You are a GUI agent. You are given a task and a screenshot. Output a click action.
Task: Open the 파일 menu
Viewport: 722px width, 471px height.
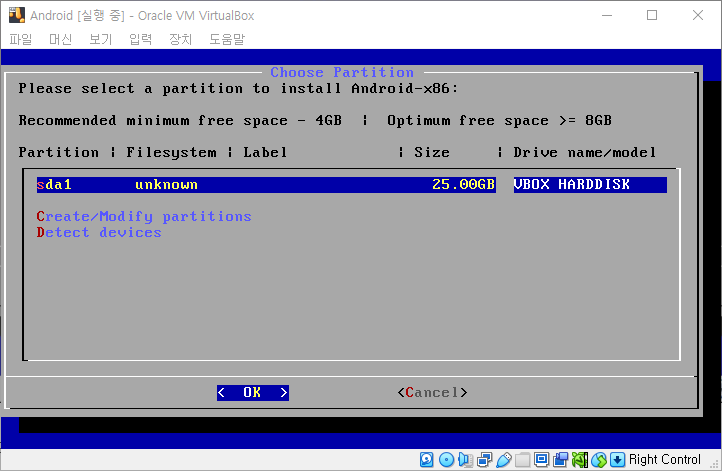click(21, 39)
